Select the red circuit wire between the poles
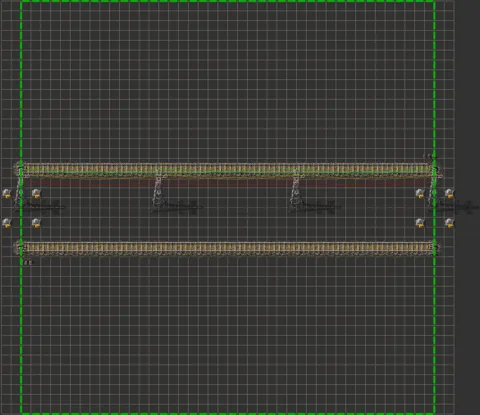Screen dimensions: 480x415 coord(228,183)
